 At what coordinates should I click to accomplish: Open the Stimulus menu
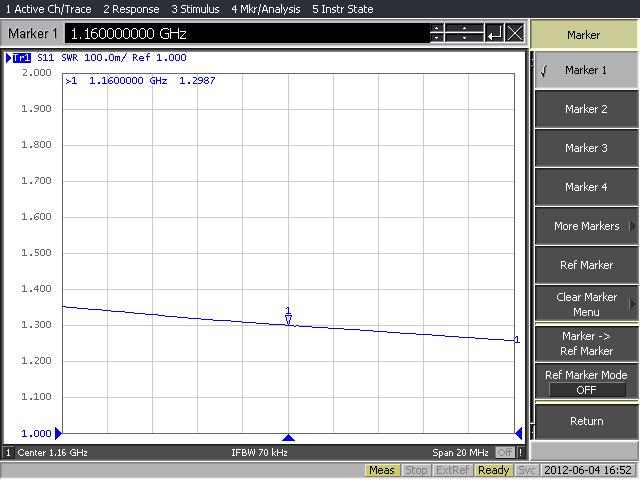[x=196, y=9]
